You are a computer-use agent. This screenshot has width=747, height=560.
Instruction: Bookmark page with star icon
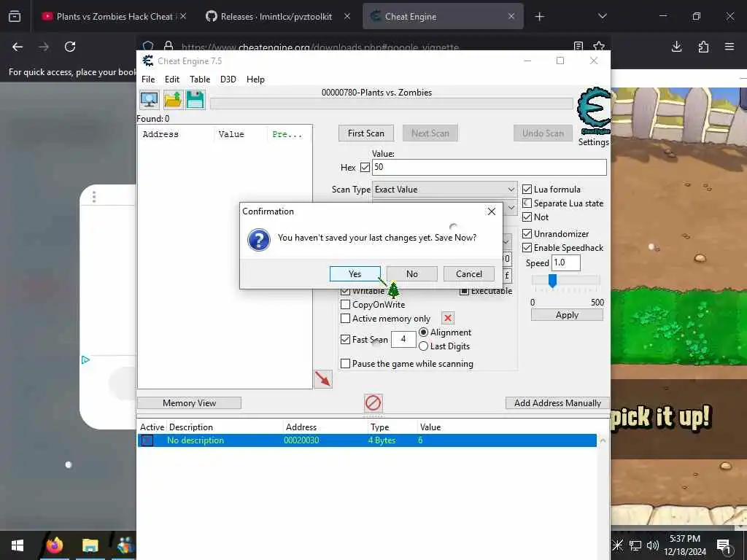(x=599, y=46)
